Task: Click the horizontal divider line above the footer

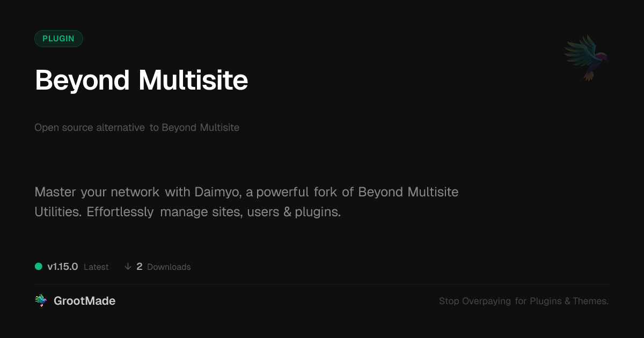Action: [322, 284]
